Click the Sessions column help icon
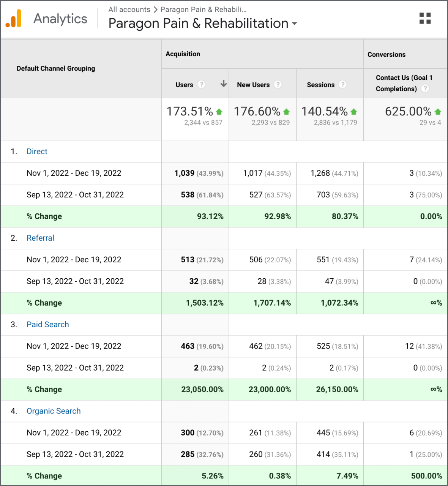The width and height of the screenshot is (448, 486). pyautogui.click(x=342, y=84)
